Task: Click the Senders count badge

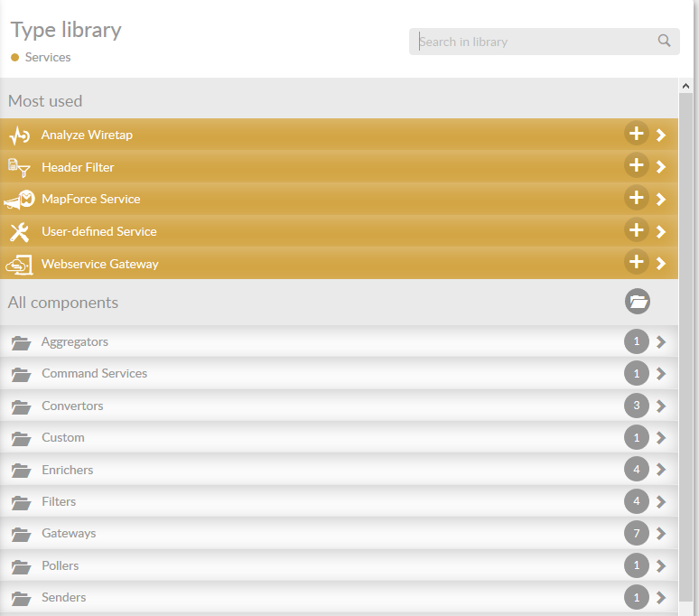Action: 637,597
